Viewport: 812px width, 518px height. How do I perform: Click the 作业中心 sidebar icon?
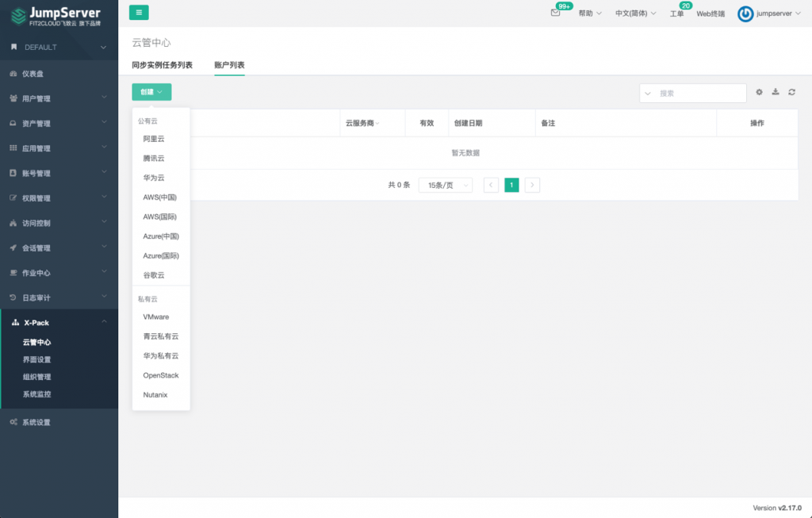13,272
